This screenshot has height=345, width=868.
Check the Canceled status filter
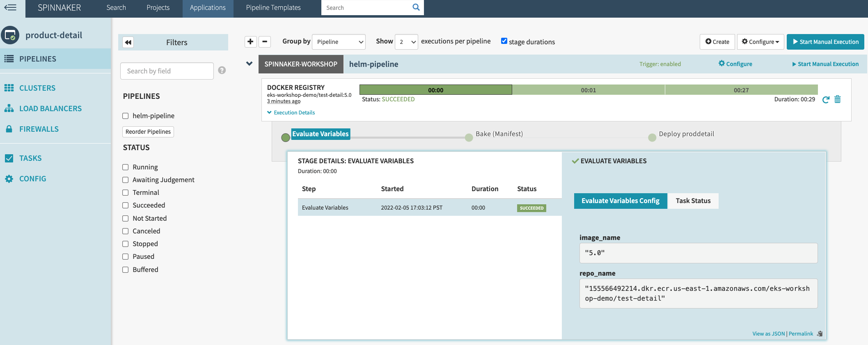(x=126, y=231)
